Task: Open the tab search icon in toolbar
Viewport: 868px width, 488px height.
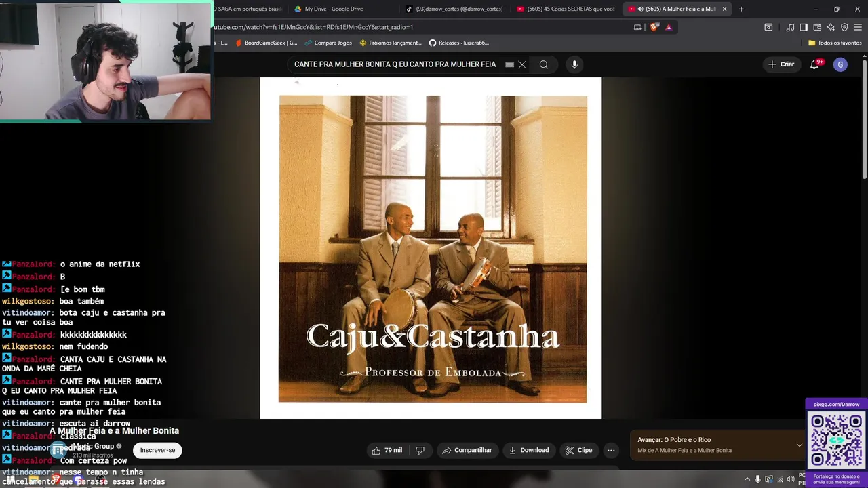Action: point(768,27)
